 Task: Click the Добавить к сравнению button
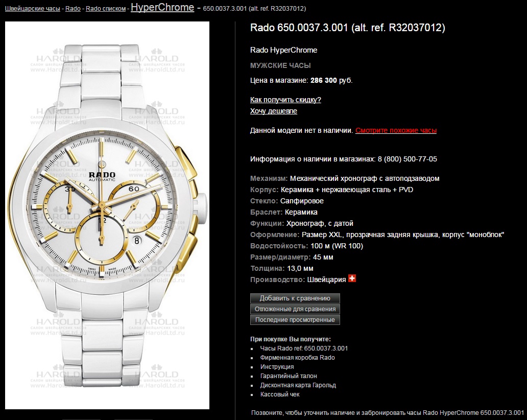[x=295, y=298]
